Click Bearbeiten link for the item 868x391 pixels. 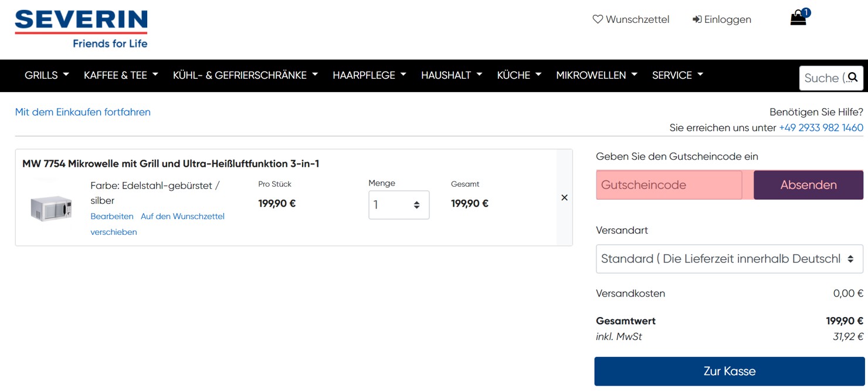(x=112, y=216)
